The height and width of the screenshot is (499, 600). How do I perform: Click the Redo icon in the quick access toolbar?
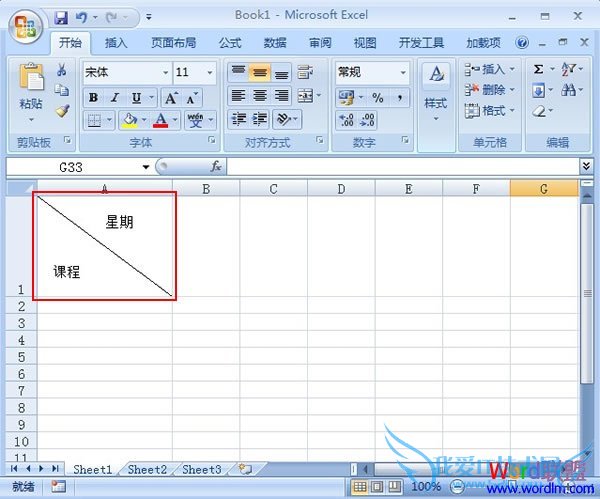[111, 18]
